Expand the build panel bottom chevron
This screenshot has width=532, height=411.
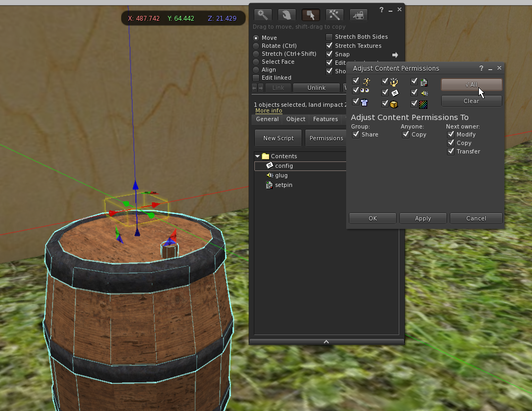click(x=327, y=341)
